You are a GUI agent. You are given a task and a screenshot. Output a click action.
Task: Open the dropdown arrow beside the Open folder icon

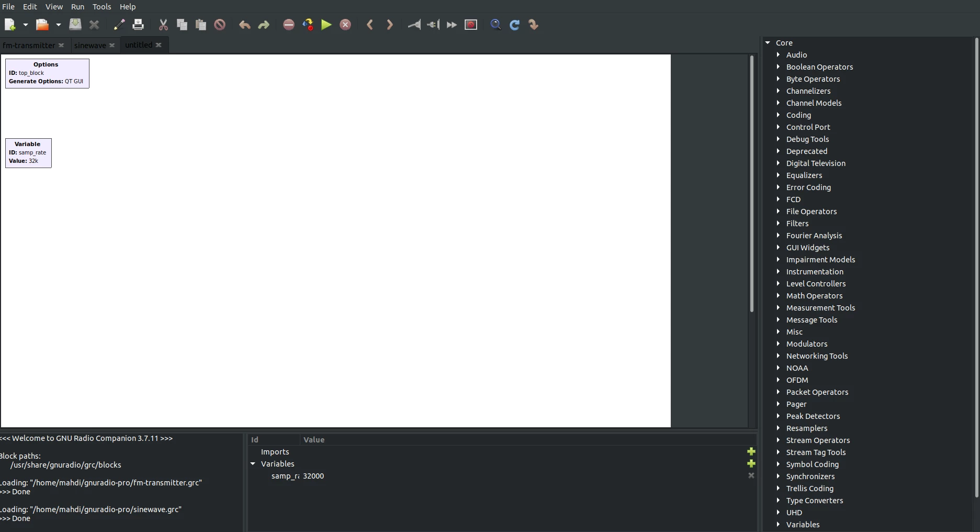[x=59, y=25]
